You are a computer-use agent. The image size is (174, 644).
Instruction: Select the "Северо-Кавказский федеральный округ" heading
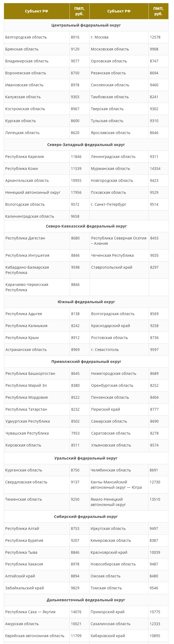[x=86, y=226]
